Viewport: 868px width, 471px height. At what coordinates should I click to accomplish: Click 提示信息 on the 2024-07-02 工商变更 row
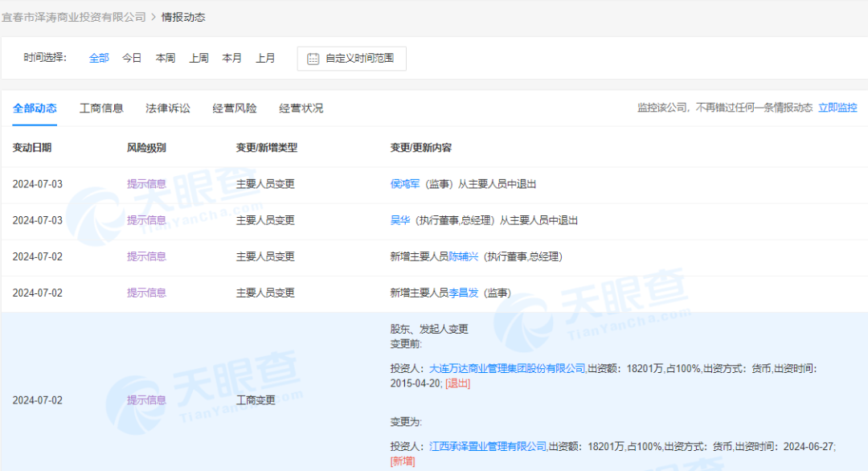click(145, 399)
